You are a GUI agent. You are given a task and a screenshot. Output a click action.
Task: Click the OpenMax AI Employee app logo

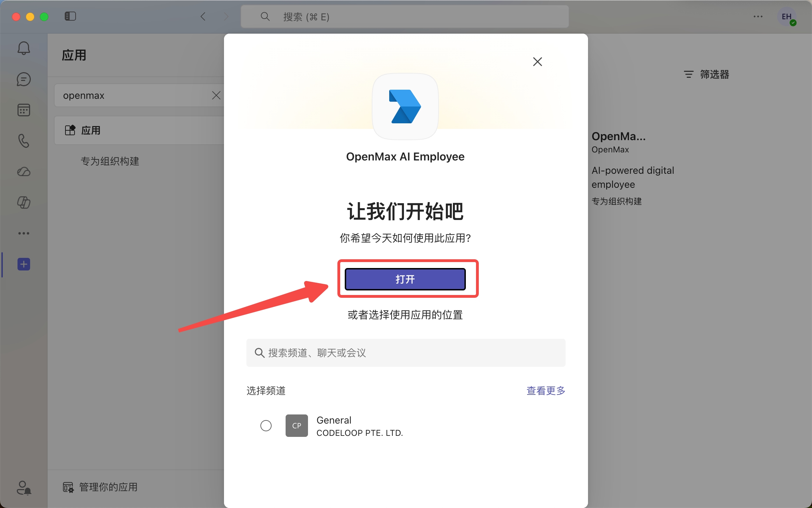pos(405,107)
